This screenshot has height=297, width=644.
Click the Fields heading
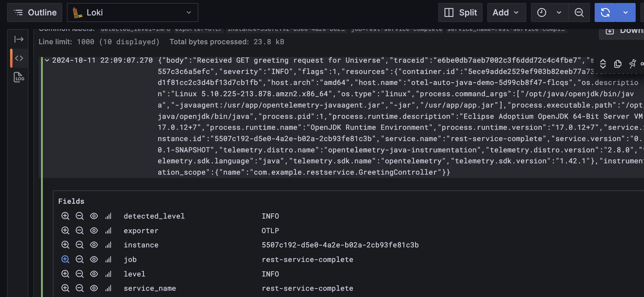pyautogui.click(x=71, y=201)
